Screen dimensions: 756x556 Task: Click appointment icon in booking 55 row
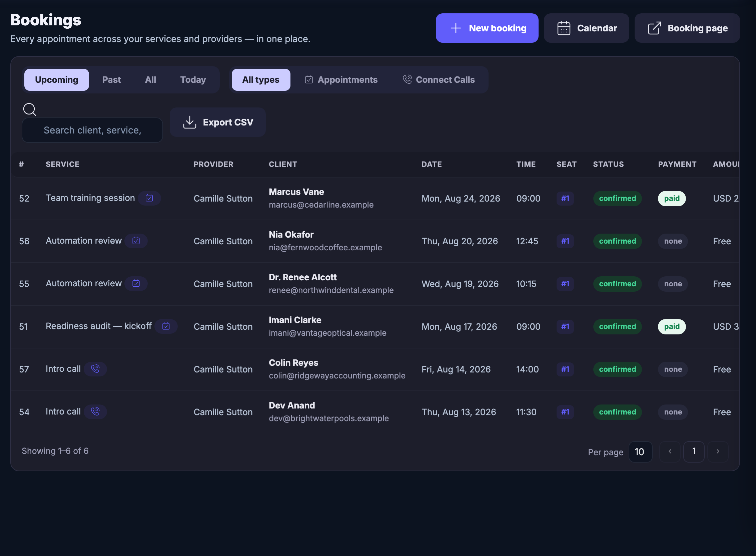click(136, 283)
